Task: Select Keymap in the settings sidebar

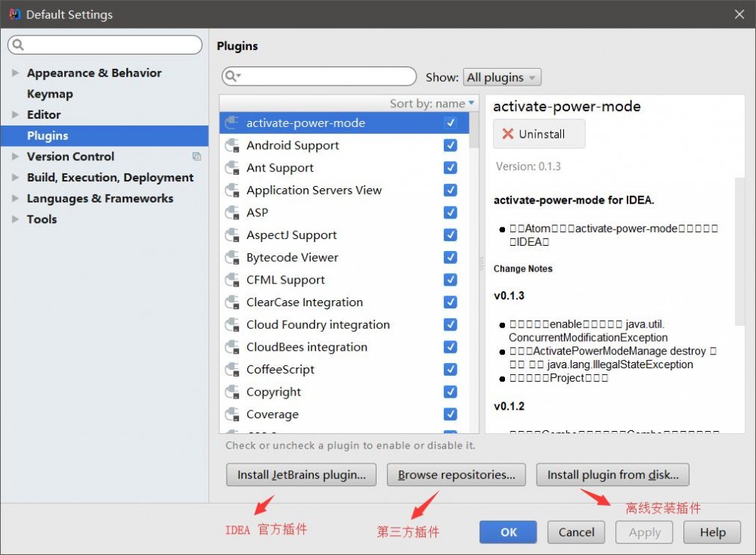Action: coord(50,94)
